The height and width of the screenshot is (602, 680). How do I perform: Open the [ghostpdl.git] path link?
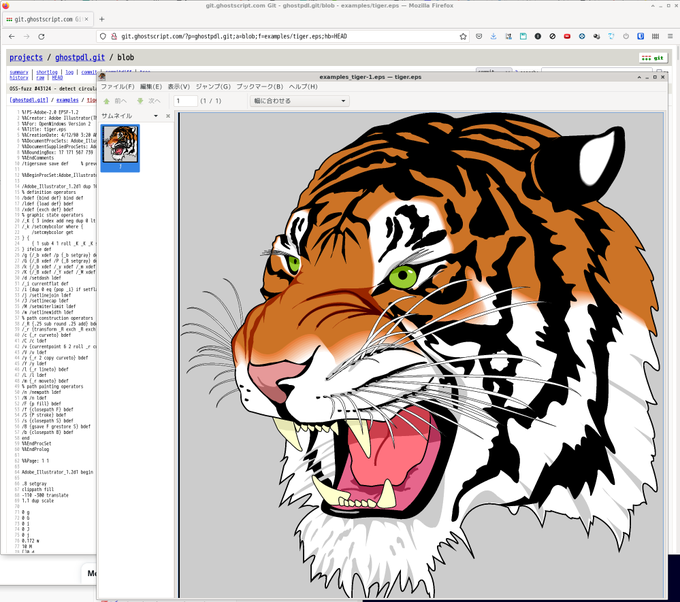29,100
